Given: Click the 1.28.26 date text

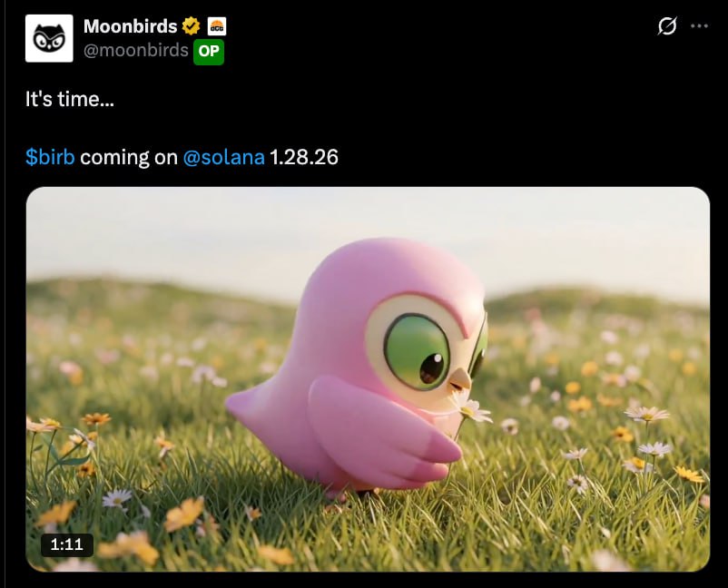Looking at the screenshot, I should pyautogui.click(x=304, y=157).
